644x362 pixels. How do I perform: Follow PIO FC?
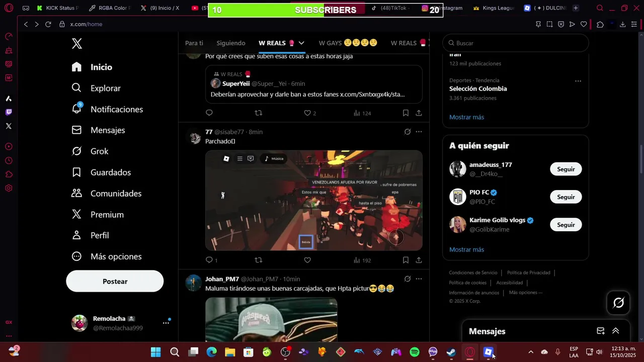tap(566, 197)
